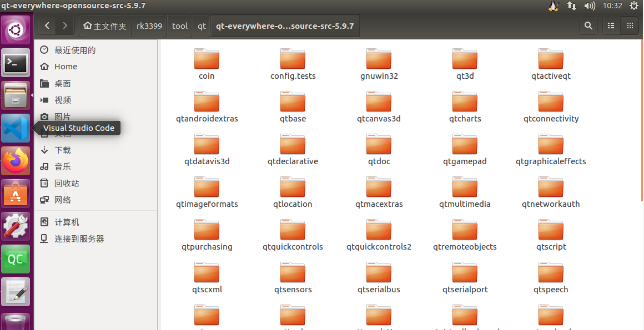Open Visual Studio Code from the dock
The width and height of the screenshot is (644, 330).
pos(16,128)
